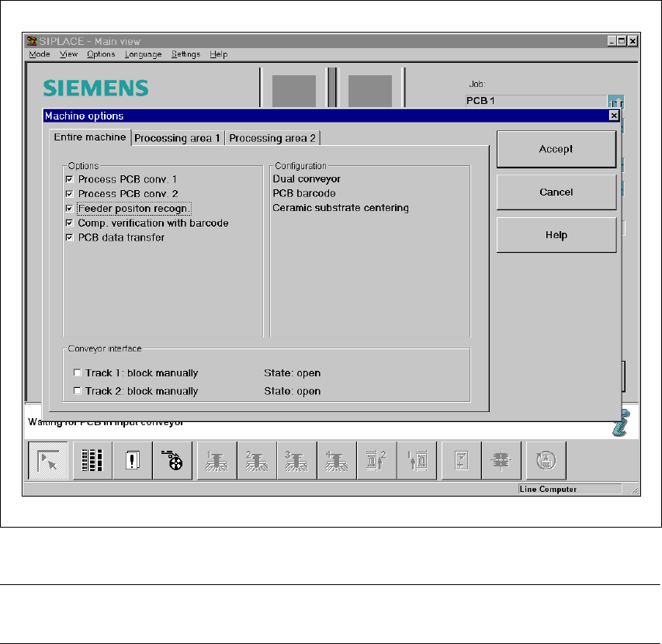
Task: Click the conveyor 2 up-arrow icon
Action: tap(376, 460)
